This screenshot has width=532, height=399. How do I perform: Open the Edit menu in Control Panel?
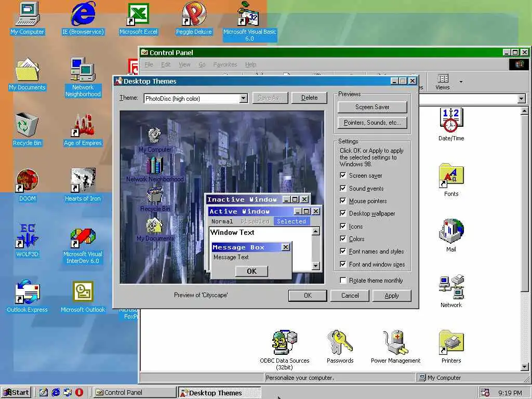166,64
